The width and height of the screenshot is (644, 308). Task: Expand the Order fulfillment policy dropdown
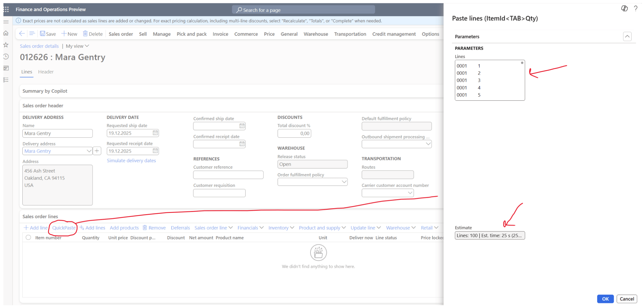pos(344,182)
